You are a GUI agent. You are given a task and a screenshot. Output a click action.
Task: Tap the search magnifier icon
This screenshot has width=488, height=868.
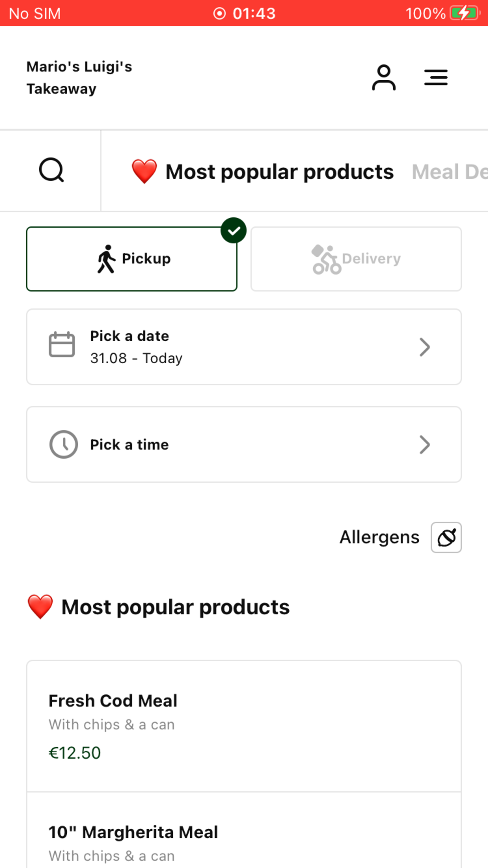[51, 170]
